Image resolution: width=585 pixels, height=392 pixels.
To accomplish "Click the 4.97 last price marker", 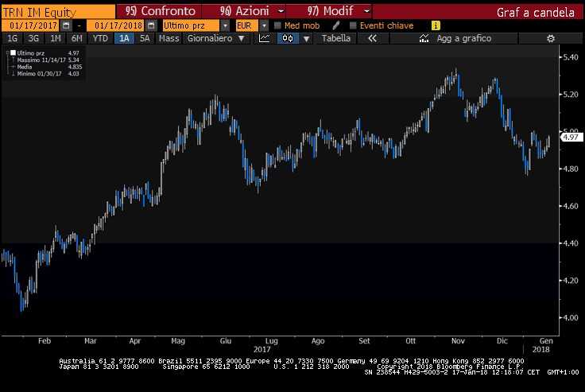I will [571, 137].
